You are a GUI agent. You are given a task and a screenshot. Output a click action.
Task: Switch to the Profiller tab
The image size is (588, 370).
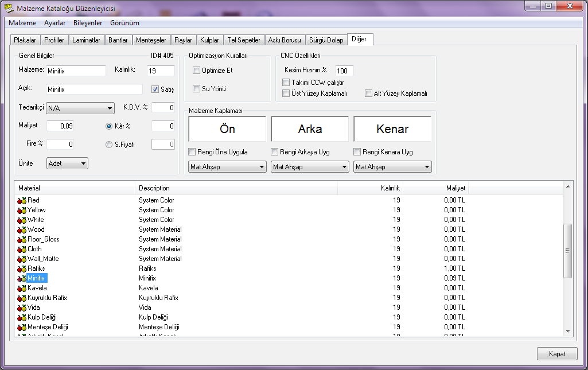pyautogui.click(x=54, y=40)
